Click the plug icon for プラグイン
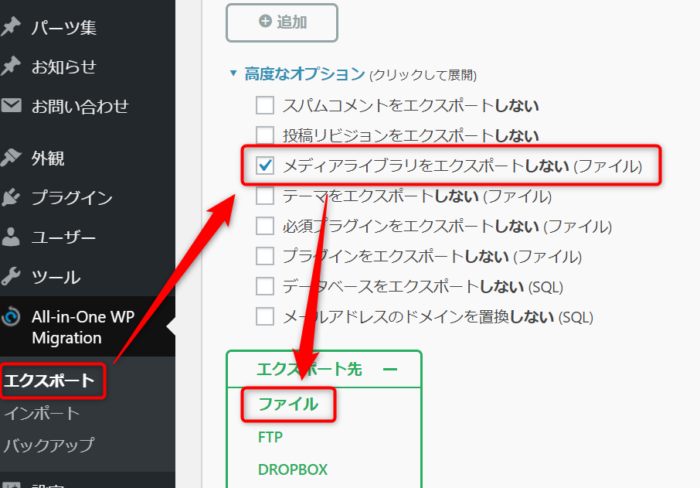700x488 pixels. 12,197
